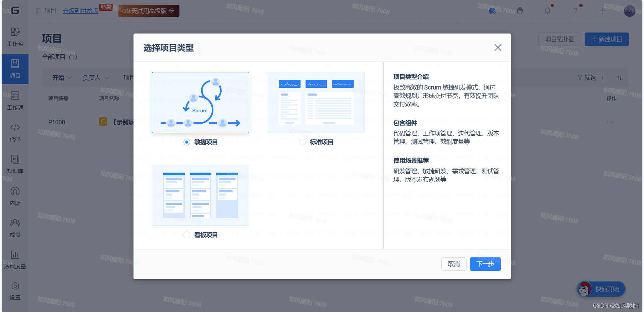Click the standard project thumbnail
Screen dimensions: 644x312
316,103
